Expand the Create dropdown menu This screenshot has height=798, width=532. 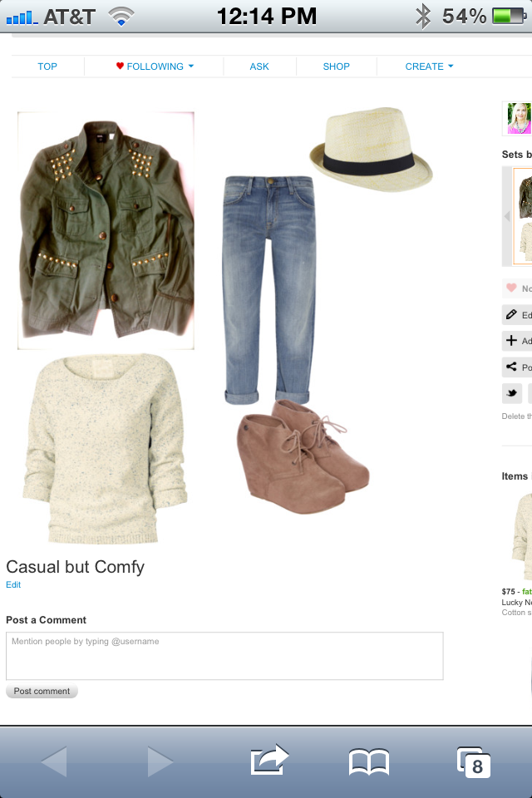coord(429,66)
